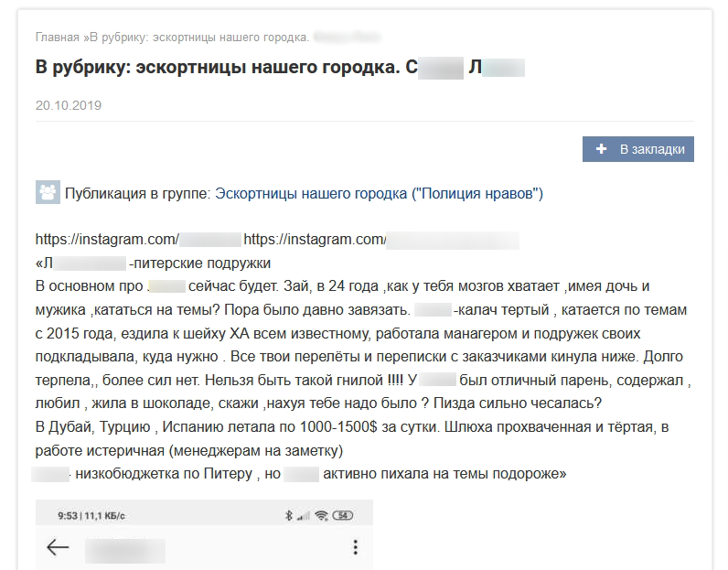Viewport: 728px width, 570px height.
Task: Click the group people icon
Action: tap(48, 192)
